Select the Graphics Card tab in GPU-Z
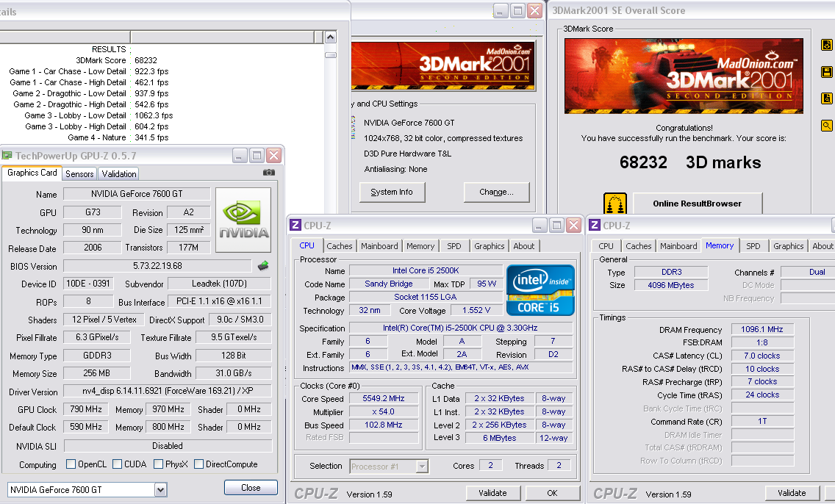835x504 pixels. [32, 173]
